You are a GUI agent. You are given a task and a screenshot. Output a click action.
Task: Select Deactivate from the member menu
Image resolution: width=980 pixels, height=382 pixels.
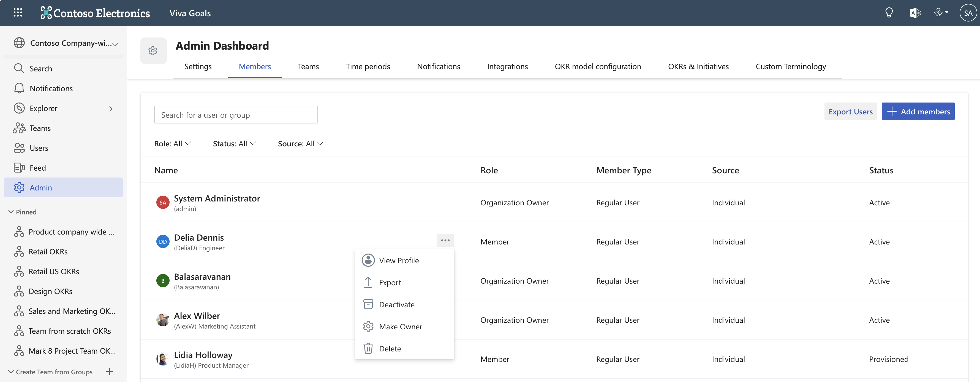(396, 304)
